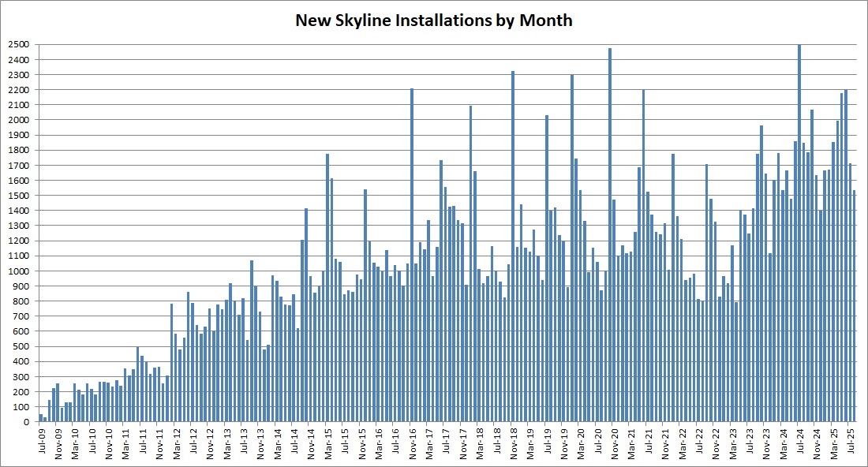Click the tallest bar above Jul-24 reaching 2500
Viewport: 868px width, 467px height.
(799, 233)
